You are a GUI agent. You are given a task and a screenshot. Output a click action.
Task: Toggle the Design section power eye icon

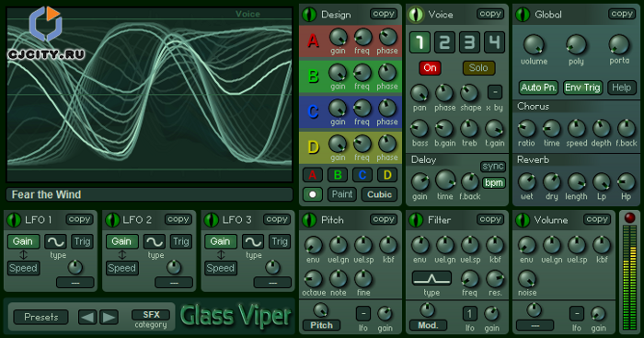[x=309, y=15]
